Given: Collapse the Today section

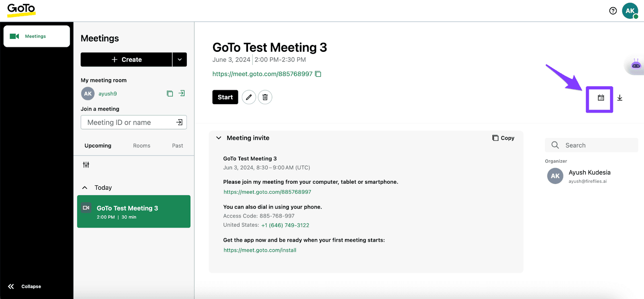Looking at the screenshot, I should pyautogui.click(x=85, y=188).
